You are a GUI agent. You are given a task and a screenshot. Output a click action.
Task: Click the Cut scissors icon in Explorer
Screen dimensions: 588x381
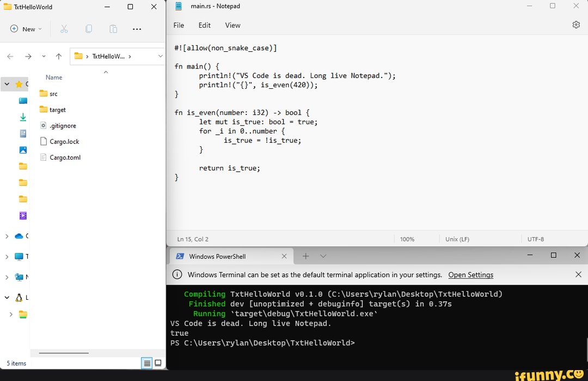tap(64, 29)
